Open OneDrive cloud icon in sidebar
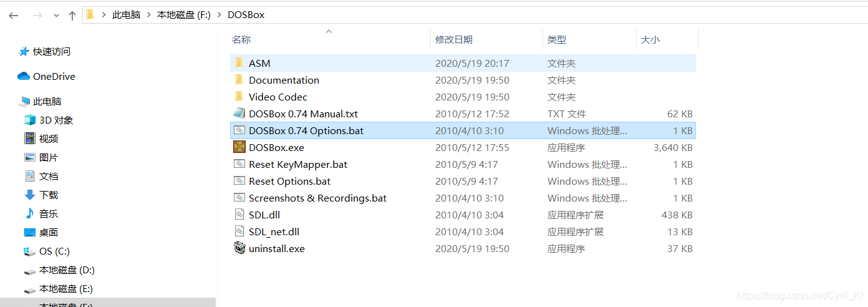This screenshot has width=868, height=307. [x=24, y=76]
